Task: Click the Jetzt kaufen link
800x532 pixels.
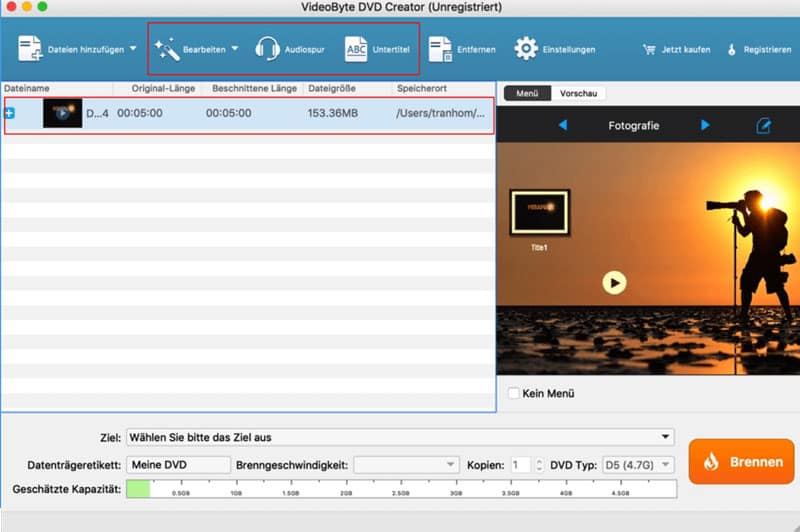Action: pos(686,49)
